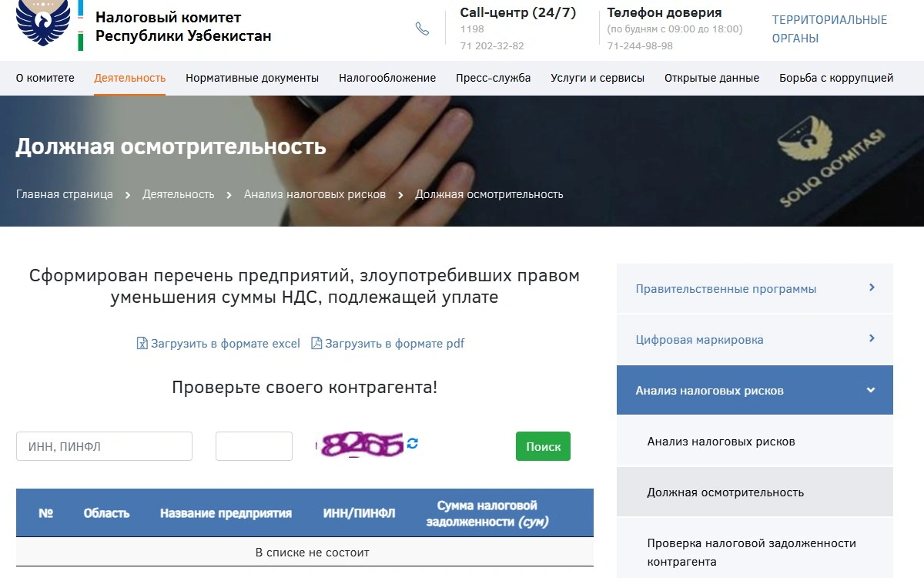Open Услуги и сервисы menu
Image resolution: width=924 pixels, height=578 pixels.
tap(597, 78)
